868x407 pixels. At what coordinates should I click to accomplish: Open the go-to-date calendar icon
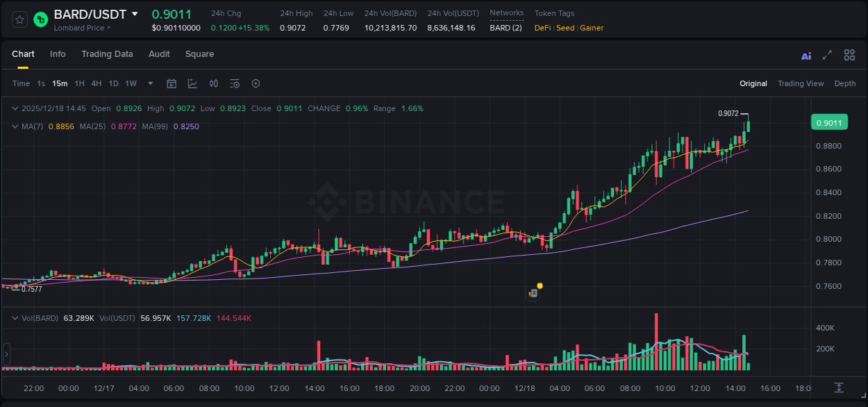point(172,83)
